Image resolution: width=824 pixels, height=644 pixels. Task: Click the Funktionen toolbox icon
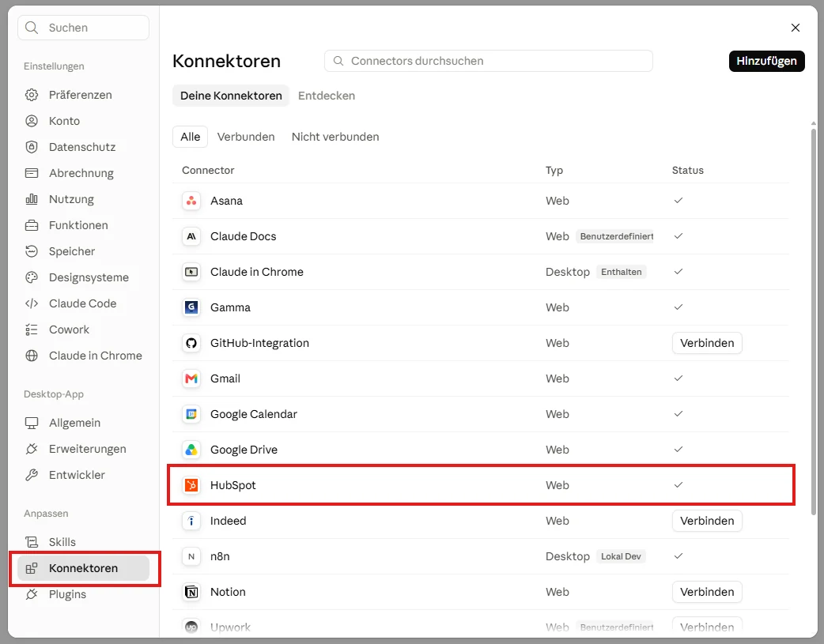[32, 225]
